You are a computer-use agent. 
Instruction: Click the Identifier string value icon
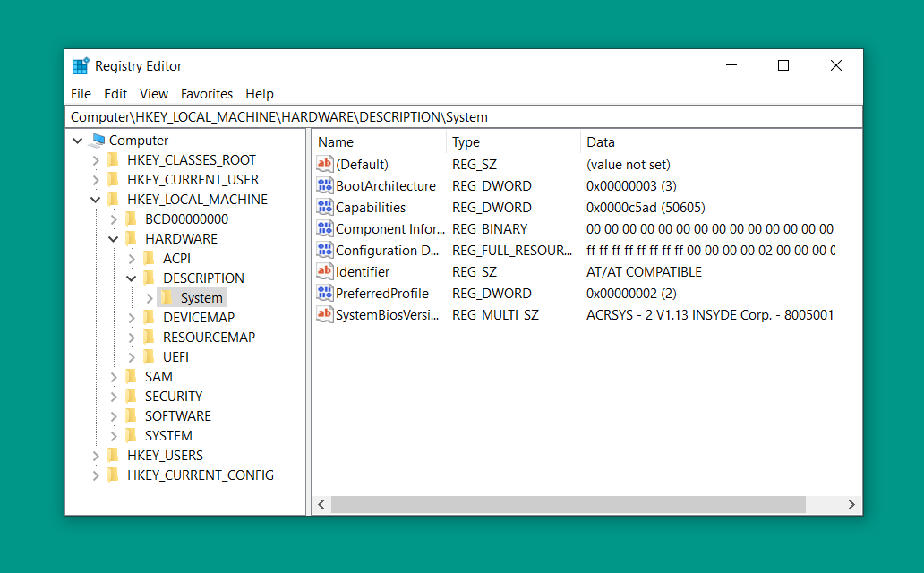(x=325, y=271)
